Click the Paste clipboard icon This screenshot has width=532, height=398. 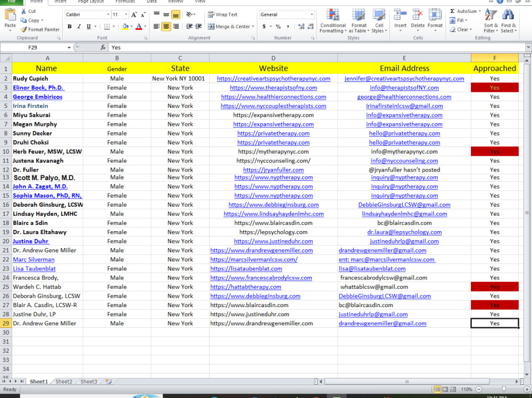(x=10, y=15)
